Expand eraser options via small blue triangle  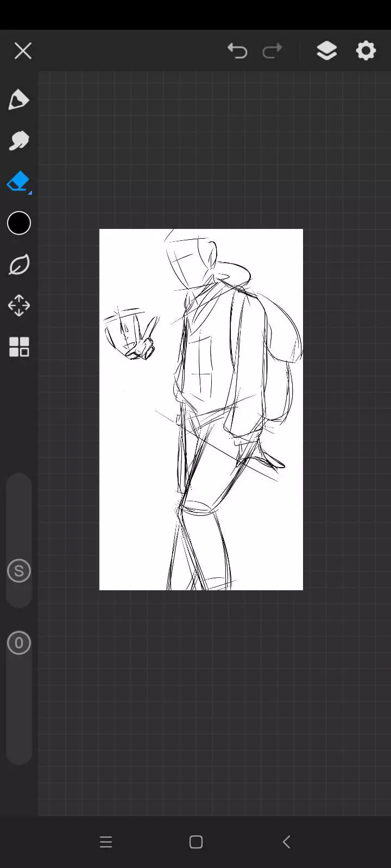30,193
